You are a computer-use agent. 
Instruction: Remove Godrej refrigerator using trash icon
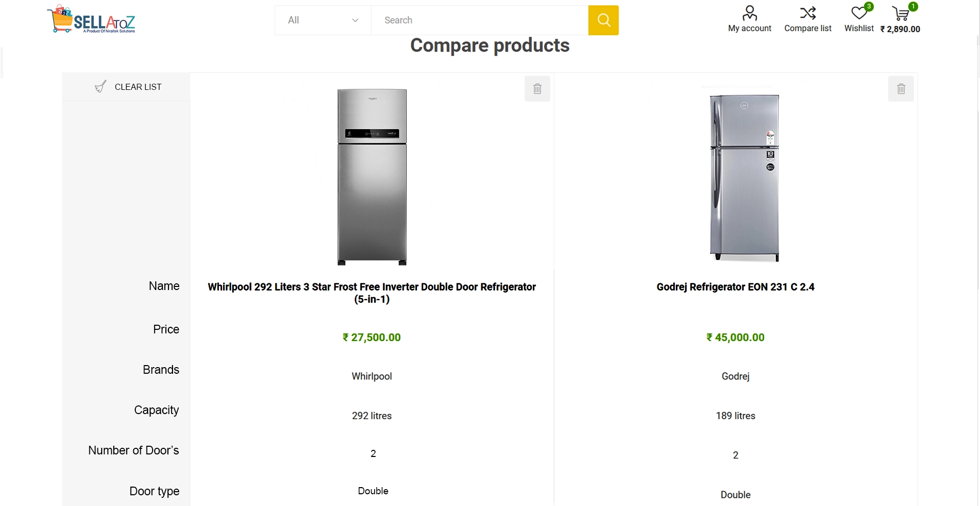901,89
